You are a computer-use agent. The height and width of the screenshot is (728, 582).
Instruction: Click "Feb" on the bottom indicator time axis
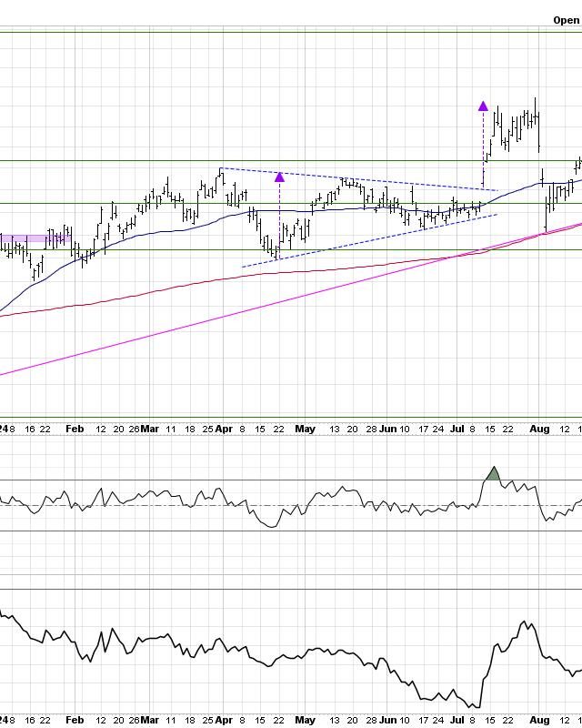pos(75,720)
